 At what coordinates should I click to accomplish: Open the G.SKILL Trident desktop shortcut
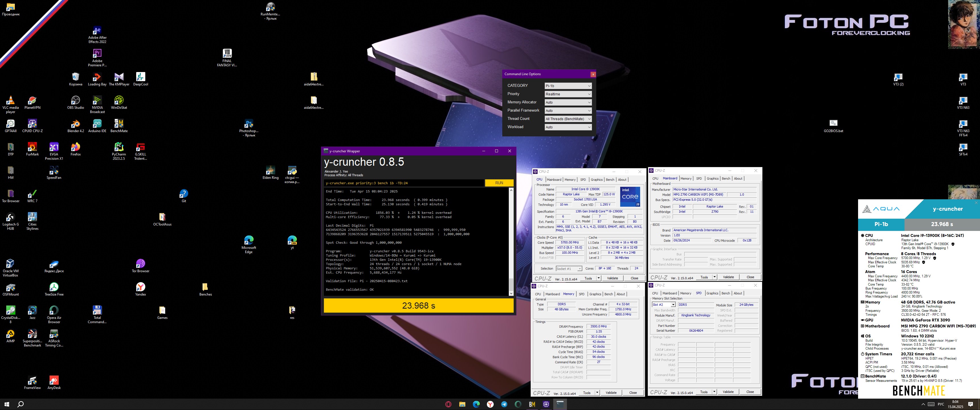pyautogui.click(x=140, y=151)
